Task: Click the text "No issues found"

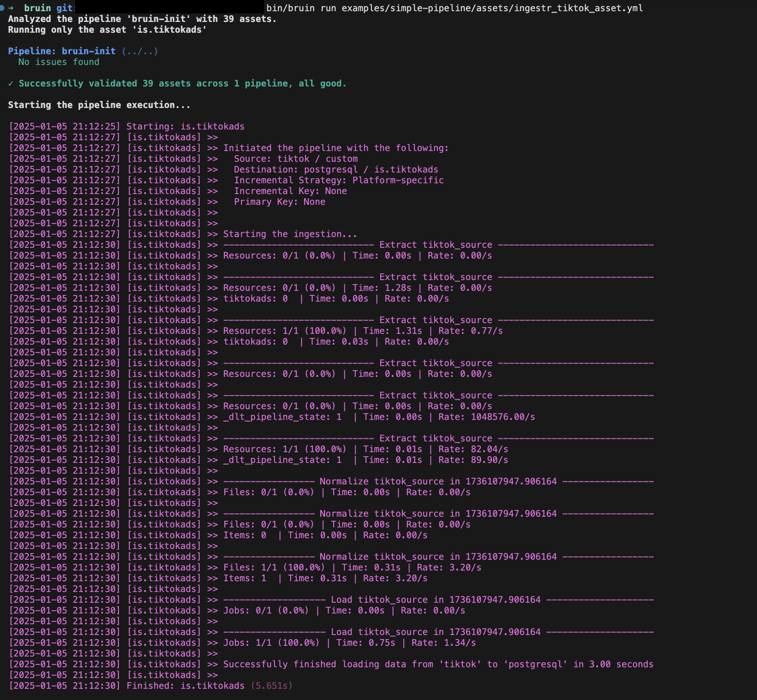Action: click(59, 62)
